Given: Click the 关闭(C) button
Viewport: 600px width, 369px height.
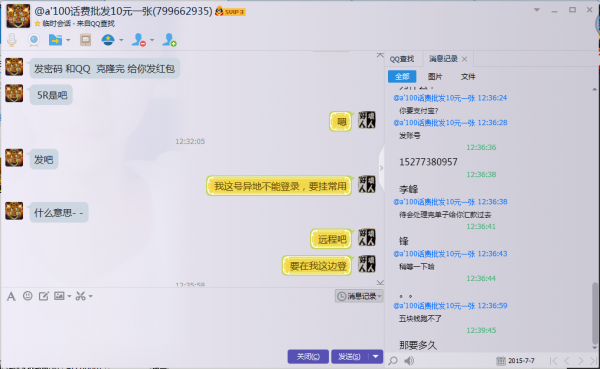Looking at the screenshot, I should click(308, 356).
